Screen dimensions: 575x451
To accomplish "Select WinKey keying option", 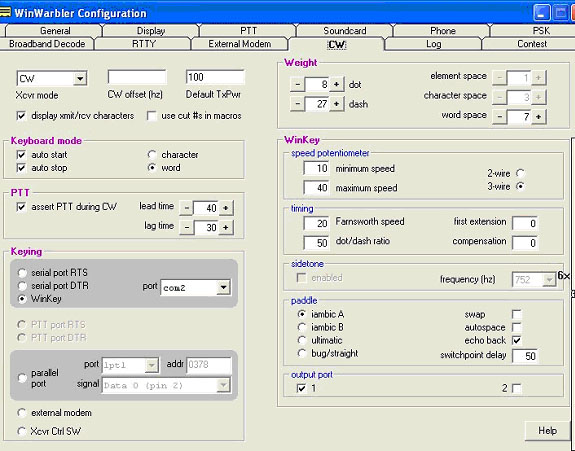I will click(22, 299).
